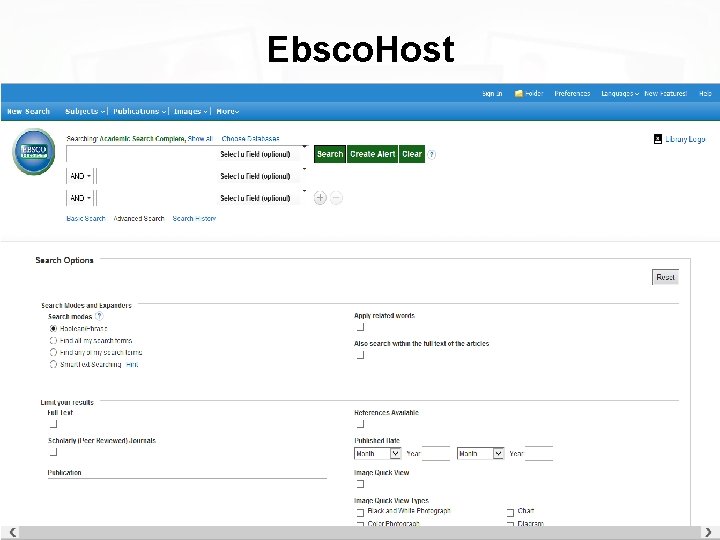Click the horizontal scrollbar right arrow
720x540 pixels.
point(708,533)
